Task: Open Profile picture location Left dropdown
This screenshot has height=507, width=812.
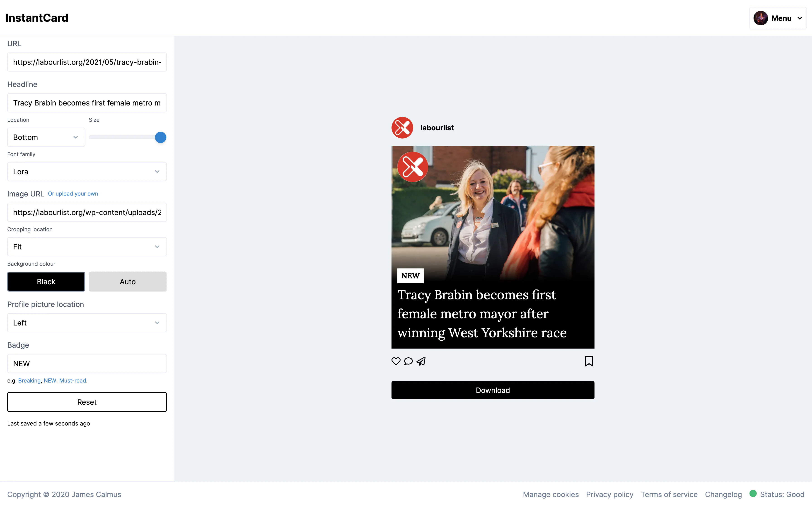Action: tap(87, 323)
